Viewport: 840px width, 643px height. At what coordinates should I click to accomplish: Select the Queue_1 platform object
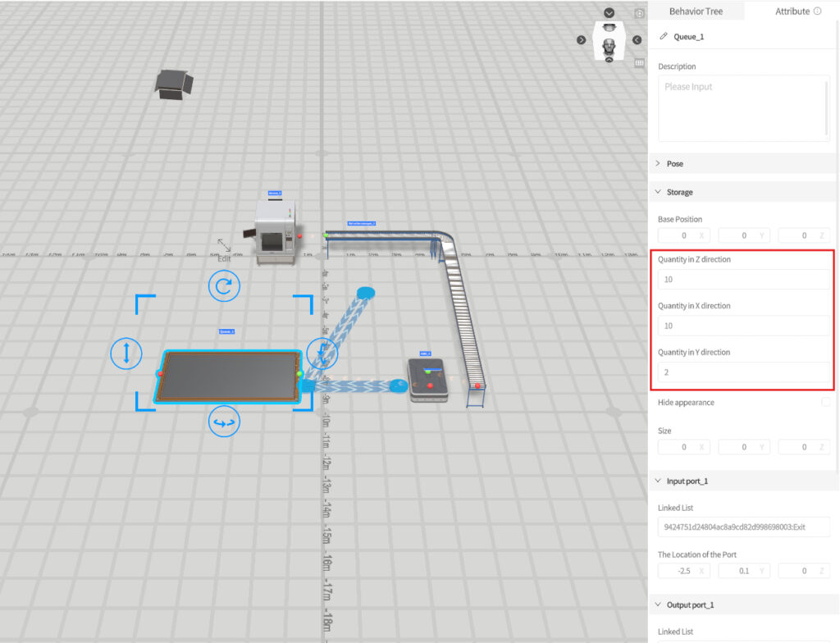[228, 376]
